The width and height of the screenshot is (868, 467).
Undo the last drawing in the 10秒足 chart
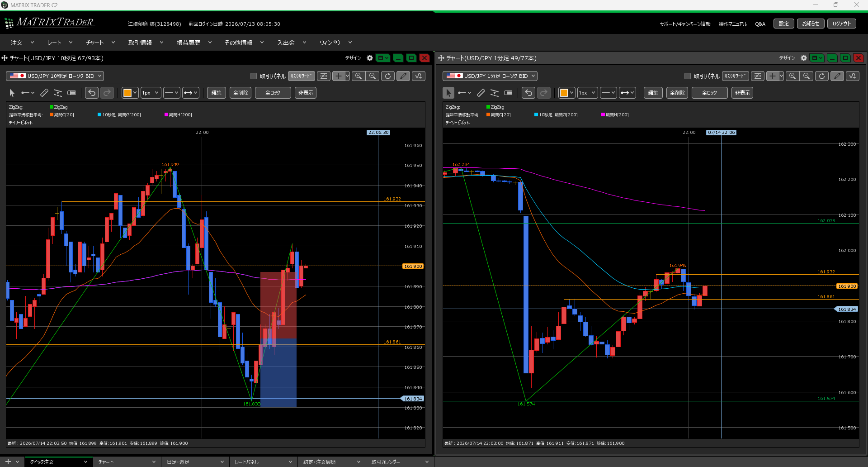pos(92,93)
